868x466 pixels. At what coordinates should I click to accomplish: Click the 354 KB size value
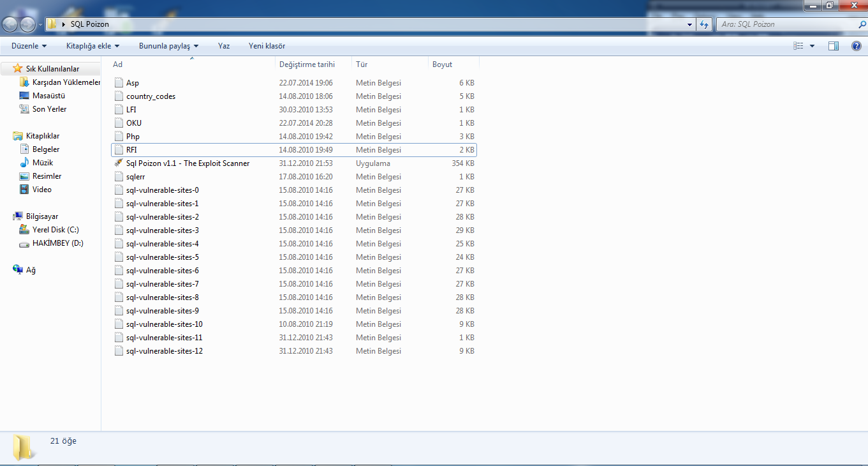(462, 163)
